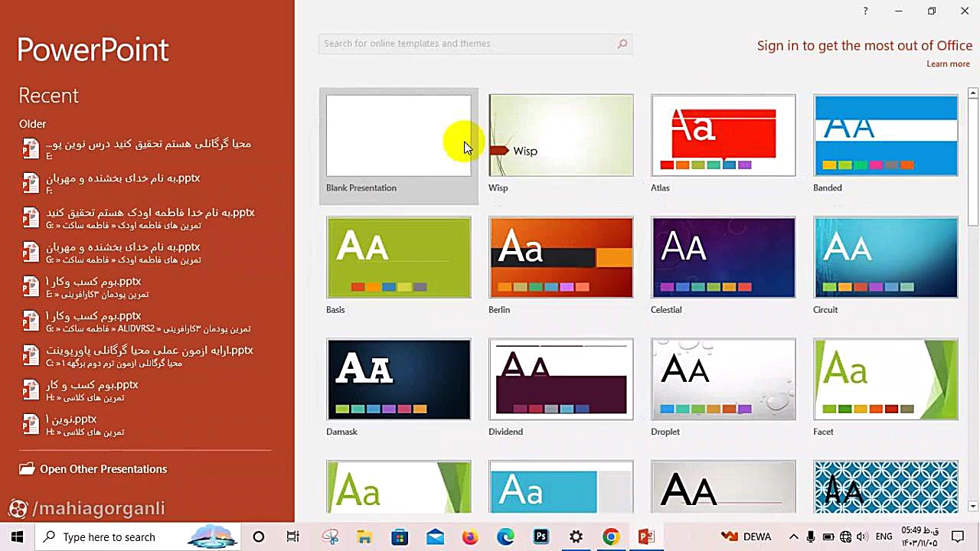
Task: Choose the Dividend template
Action: pyautogui.click(x=561, y=380)
